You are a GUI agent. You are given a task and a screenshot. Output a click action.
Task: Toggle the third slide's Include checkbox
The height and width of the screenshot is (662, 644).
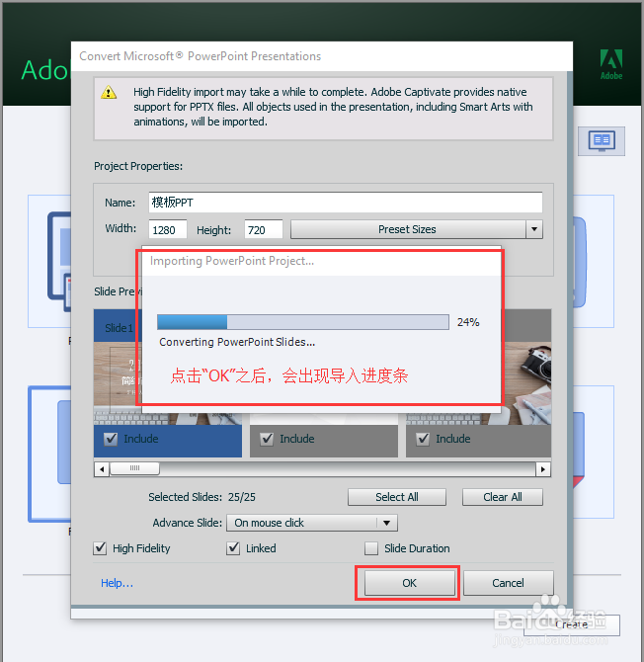423,439
